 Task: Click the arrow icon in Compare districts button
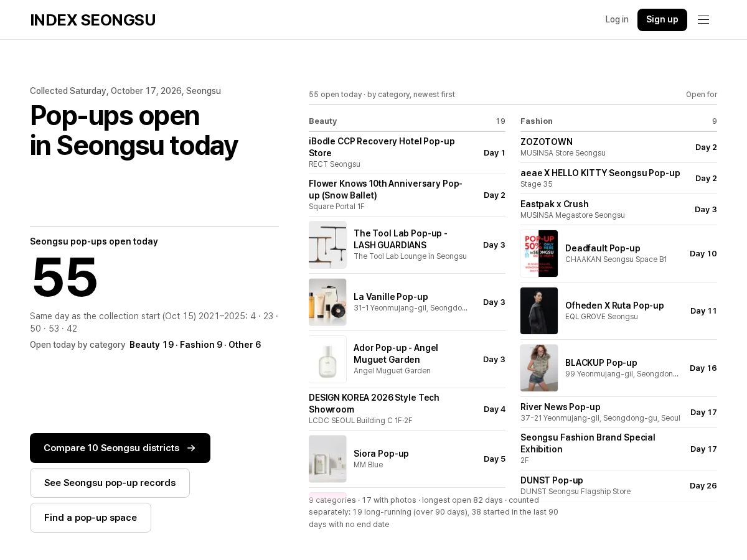click(x=191, y=448)
